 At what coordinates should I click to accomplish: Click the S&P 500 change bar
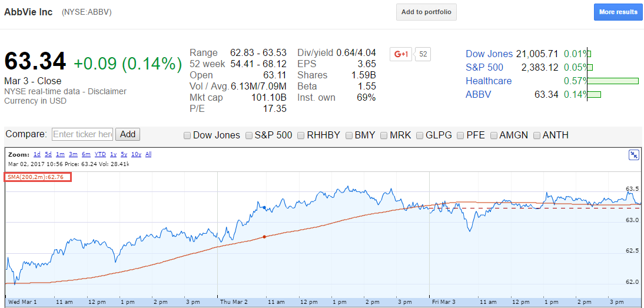pos(590,67)
